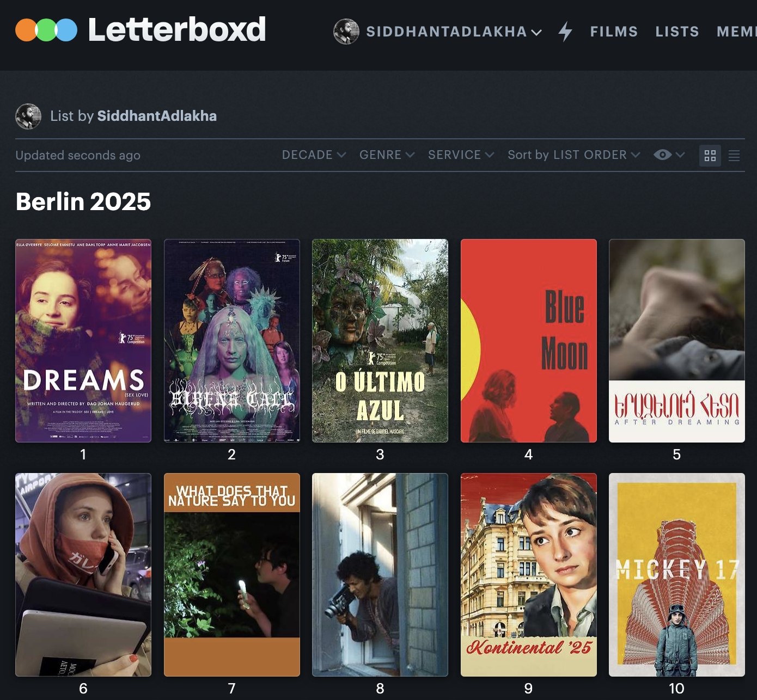This screenshot has width=757, height=700.
Task: Click the Letterboxd wordmark text
Action: (x=177, y=30)
